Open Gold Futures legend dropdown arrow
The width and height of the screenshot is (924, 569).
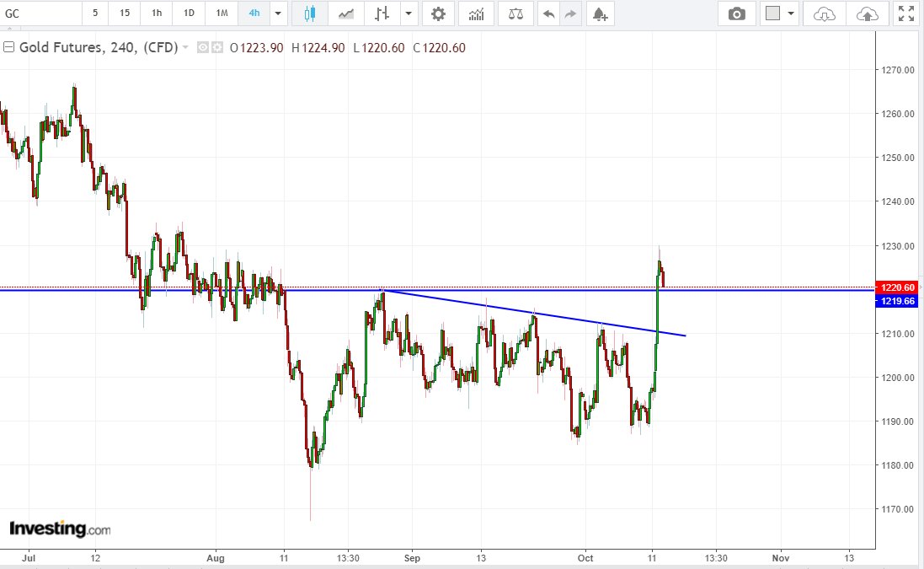(x=185, y=47)
